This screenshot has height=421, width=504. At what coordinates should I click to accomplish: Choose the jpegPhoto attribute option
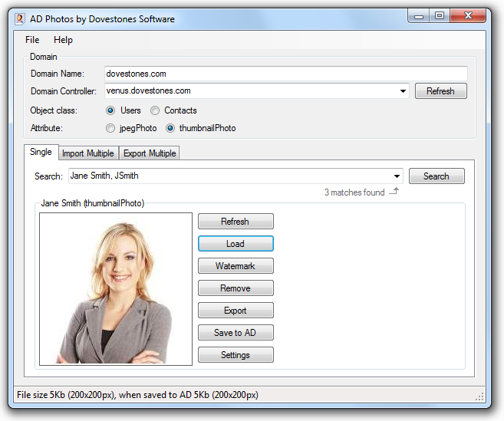coord(110,128)
